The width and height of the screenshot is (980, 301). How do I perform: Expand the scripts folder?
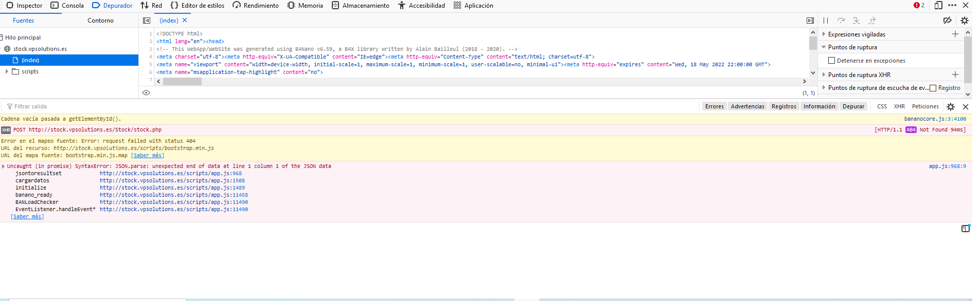7,71
